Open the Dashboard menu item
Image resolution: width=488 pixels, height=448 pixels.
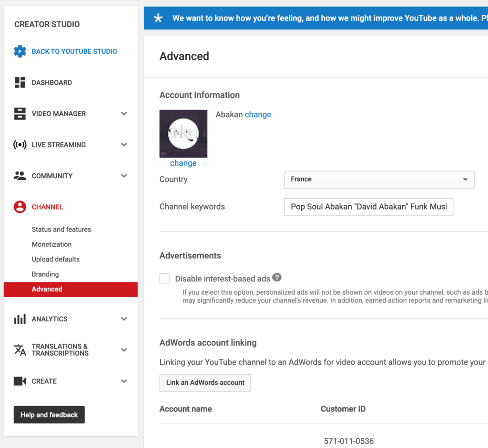tap(51, 82)
